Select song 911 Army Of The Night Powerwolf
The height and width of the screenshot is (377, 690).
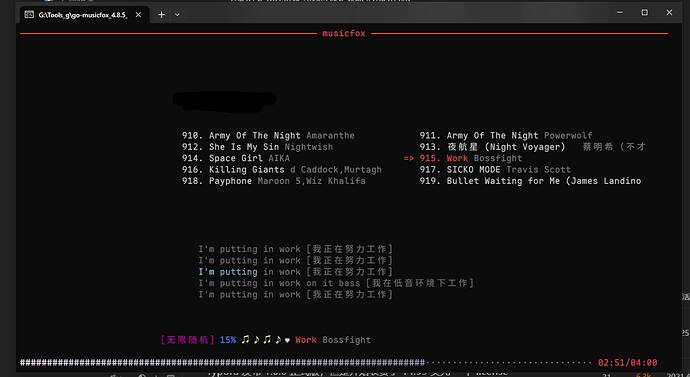(506, 135)
